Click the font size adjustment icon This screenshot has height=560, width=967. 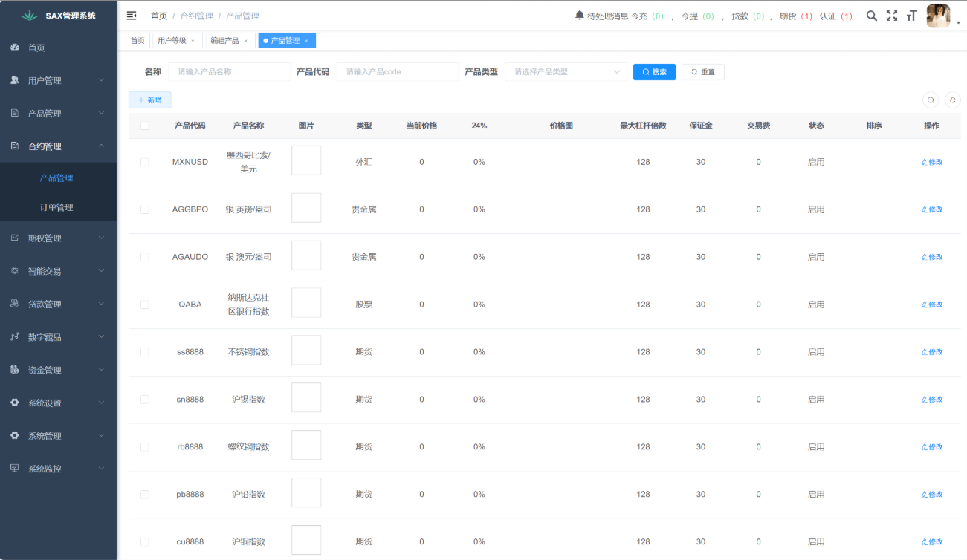pyautogui.click(x=911, y=16)
